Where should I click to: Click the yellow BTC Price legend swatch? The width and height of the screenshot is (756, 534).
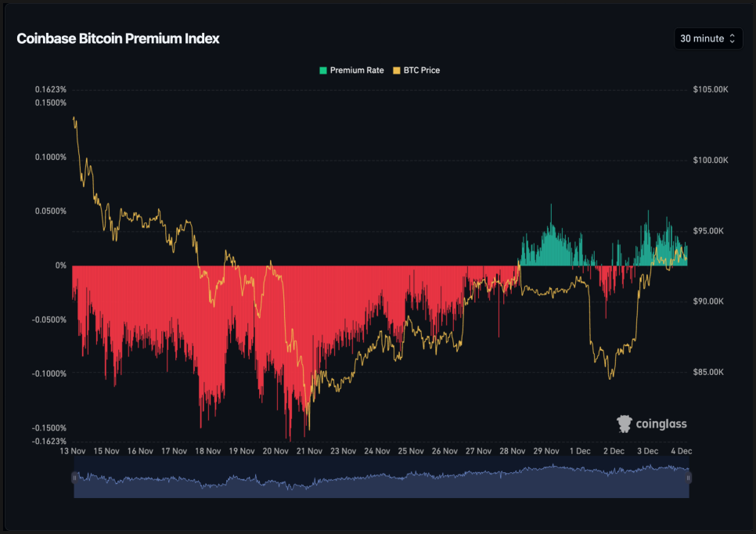396,70
